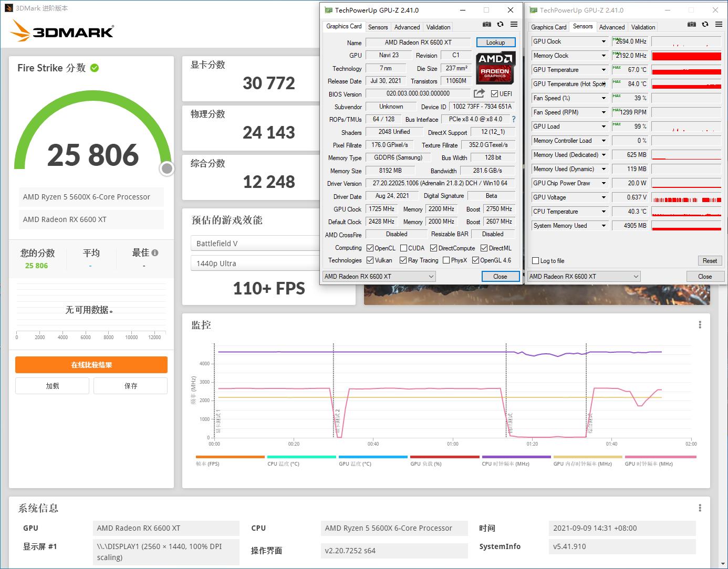Image resolution: width=728 pixels, height=569 pixels.
Task: Open the Memory Clock sensor dropdown
Action: (x=604, y=56)
